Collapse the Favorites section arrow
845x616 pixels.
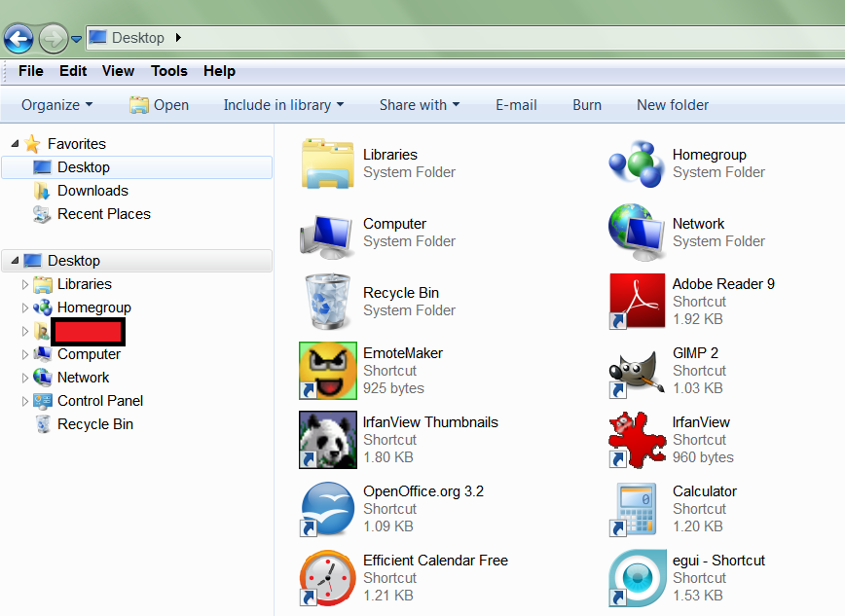click(x=15, y=144)
